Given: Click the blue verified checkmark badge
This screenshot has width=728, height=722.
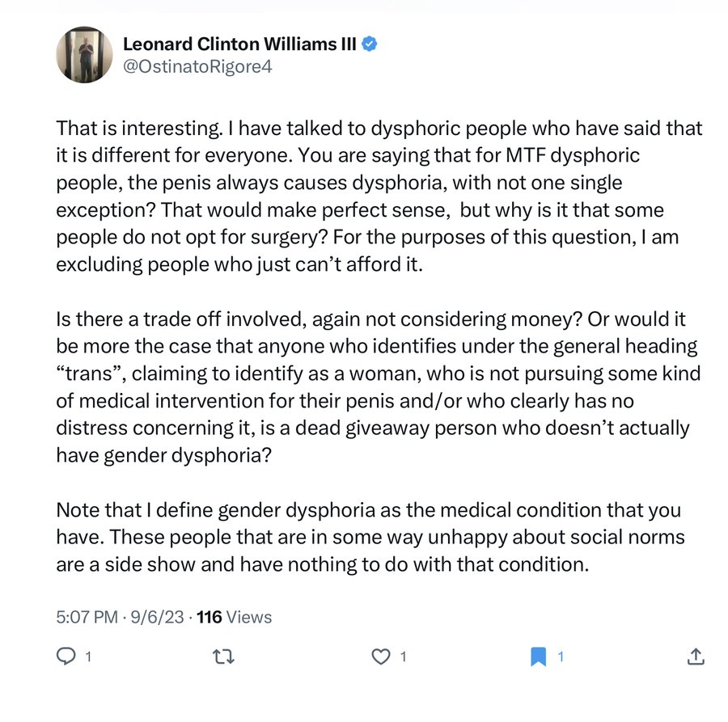Looking at the screenshot, I should coord(370,44).
